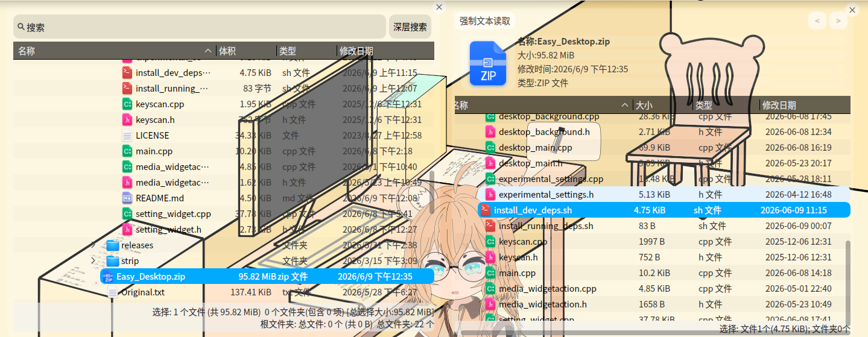The height and width of the screenshot is (337, 868).
Task: Go to previous preview with the < button
Action: pos(817,21)
